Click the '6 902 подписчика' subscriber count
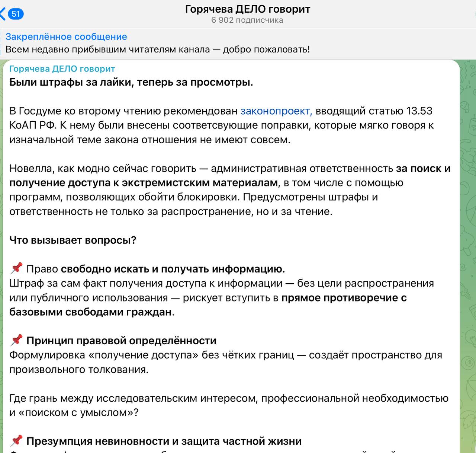 click(x=247, y=20)
